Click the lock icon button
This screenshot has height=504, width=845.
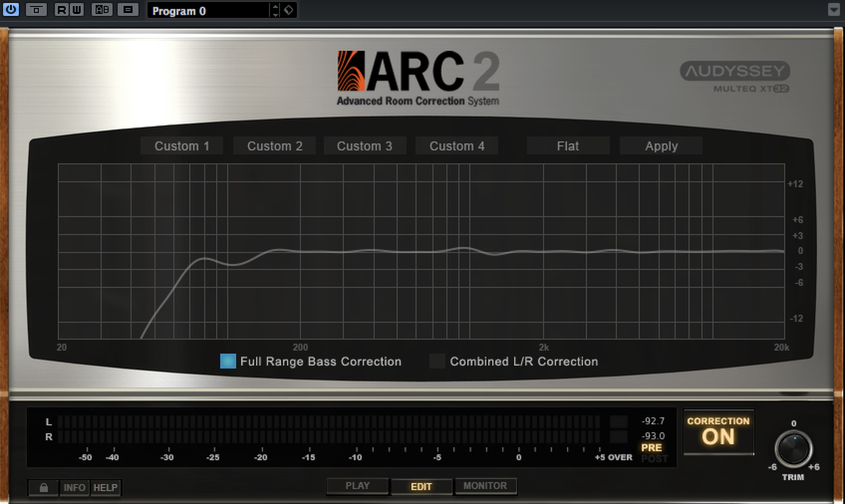pyautogui.click(x=44, y=488)
